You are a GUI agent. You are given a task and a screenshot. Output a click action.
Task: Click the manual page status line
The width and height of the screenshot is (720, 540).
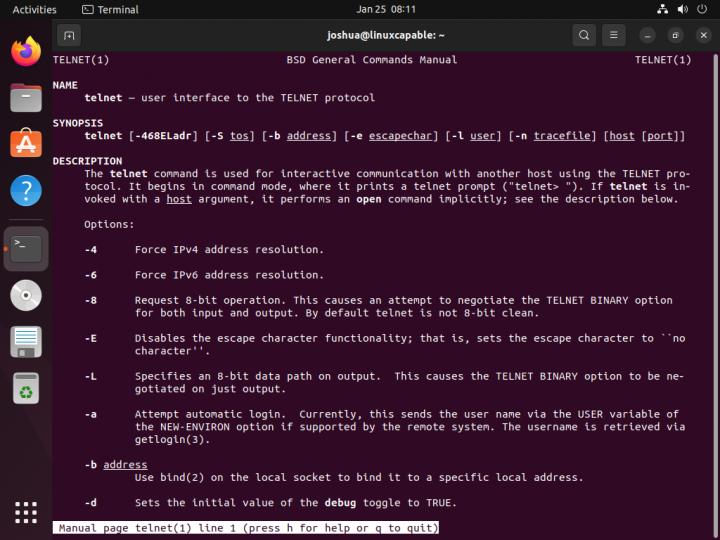coord(246,527)
